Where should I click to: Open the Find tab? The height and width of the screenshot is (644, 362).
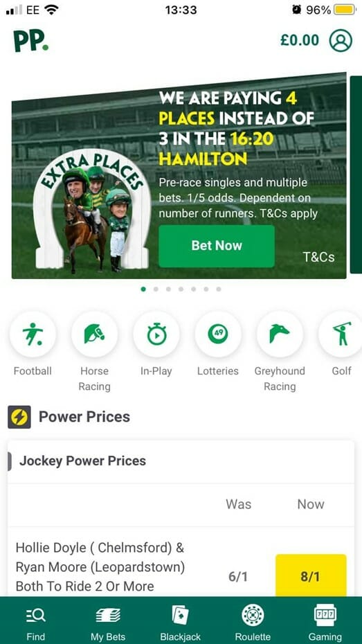pos(36,623)
